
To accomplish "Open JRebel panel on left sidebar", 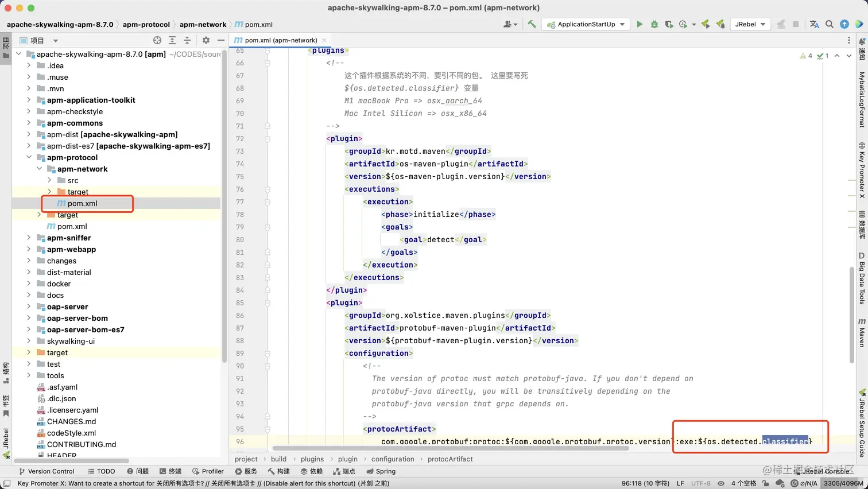I will click(x=6, y=443).
